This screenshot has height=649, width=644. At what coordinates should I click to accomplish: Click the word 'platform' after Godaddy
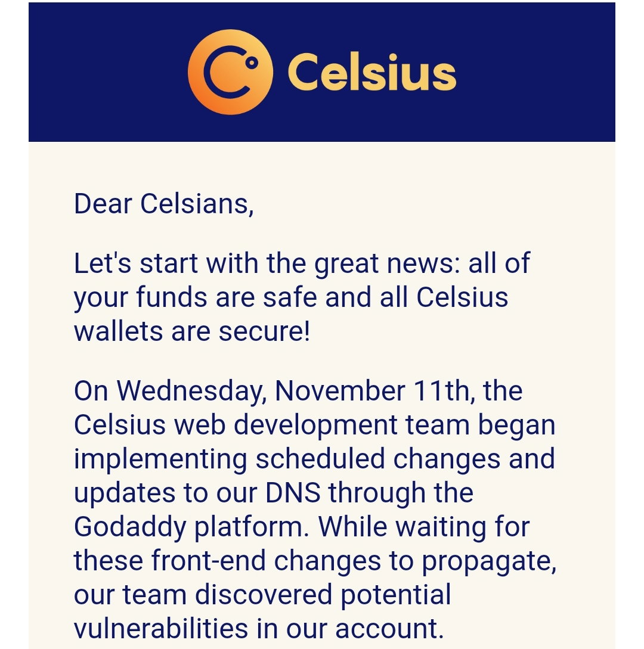[x=250, y=528]
